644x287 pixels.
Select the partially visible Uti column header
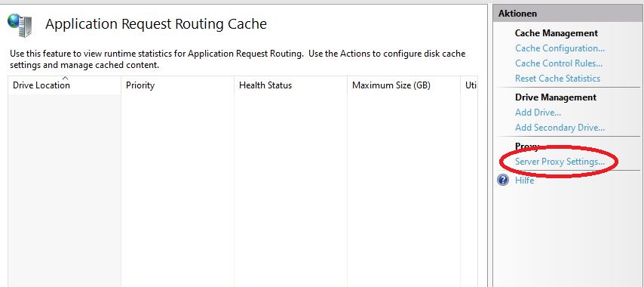[x=469, y=85]
